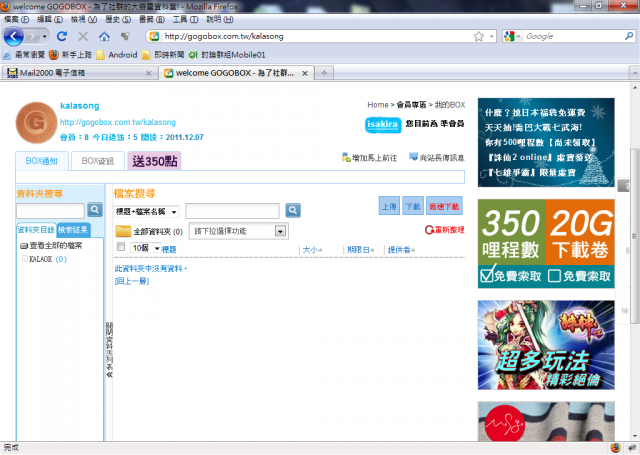Open the File menu
The height and width of the screenshot is (455, 640).
click(x=16, y=19)
